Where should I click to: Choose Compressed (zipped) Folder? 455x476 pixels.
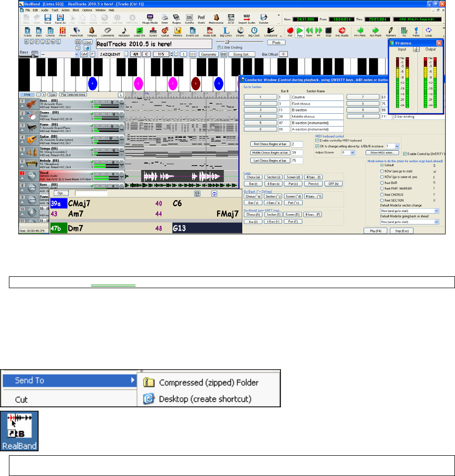click(208, 383)
